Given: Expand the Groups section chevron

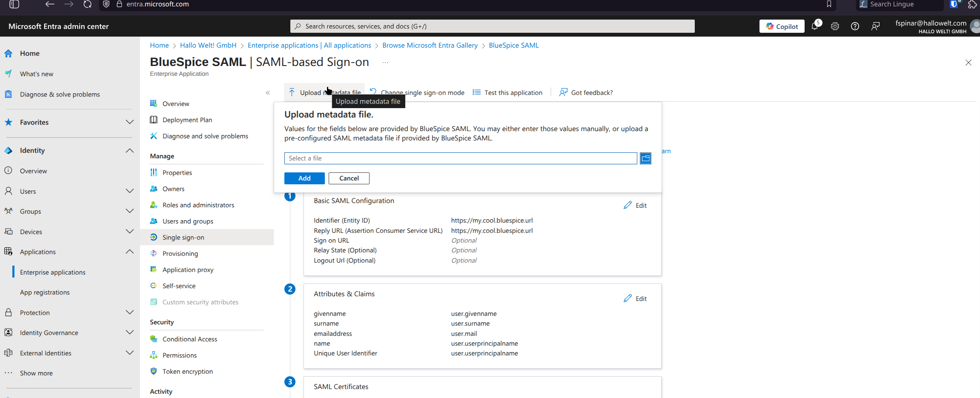Looking at the screenshot, I should tap(129, 211).
